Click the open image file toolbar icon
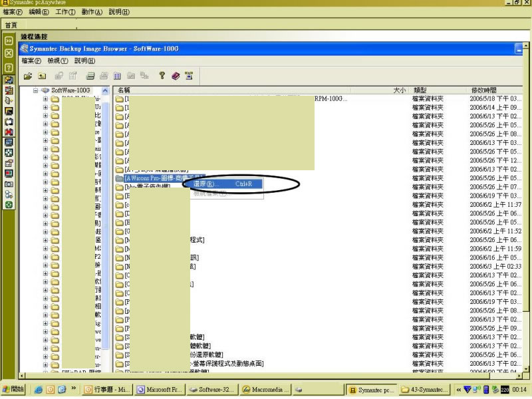 (28, 76)
